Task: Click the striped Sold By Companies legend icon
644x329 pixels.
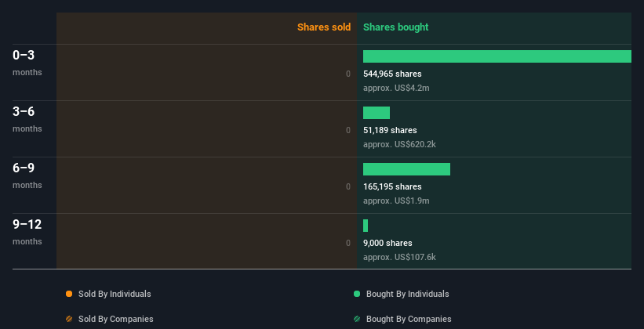Action: [x=69, y=319]
